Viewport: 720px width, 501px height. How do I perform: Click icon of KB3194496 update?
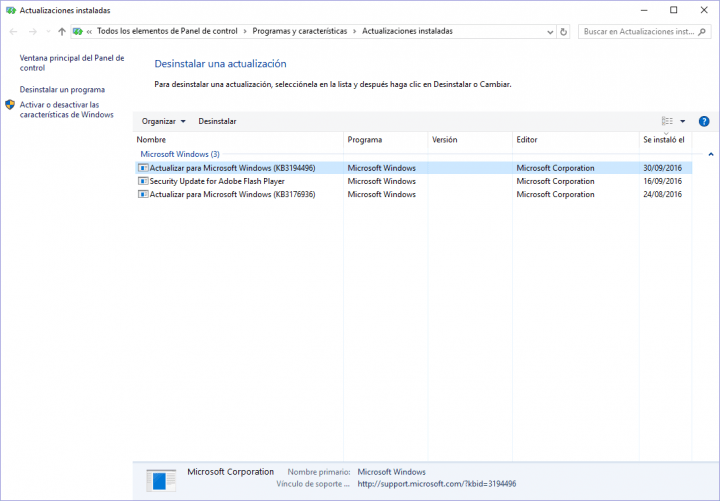[143, 168]
